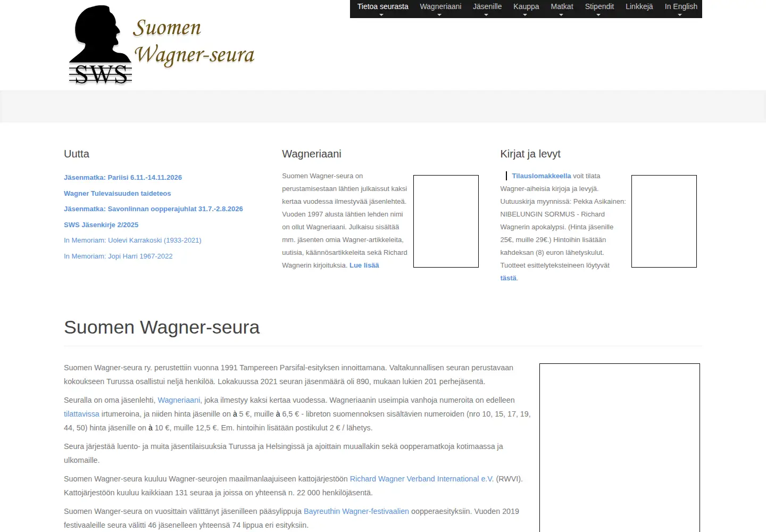
Task: Open the Tietoa seurasta menu
Action: tap(382, 7)
